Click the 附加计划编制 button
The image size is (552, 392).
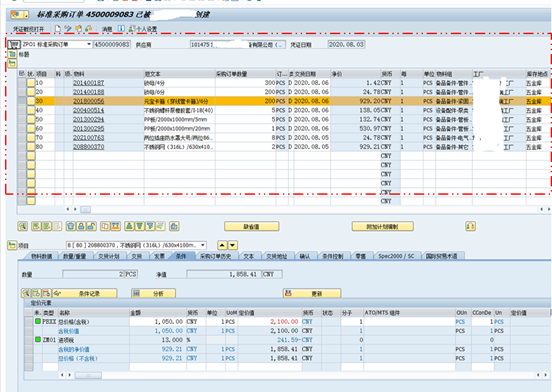(383, 226)
